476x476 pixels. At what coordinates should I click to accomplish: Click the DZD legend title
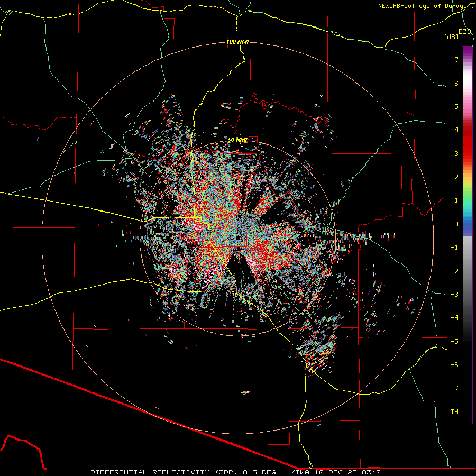(x=465, y=32)
